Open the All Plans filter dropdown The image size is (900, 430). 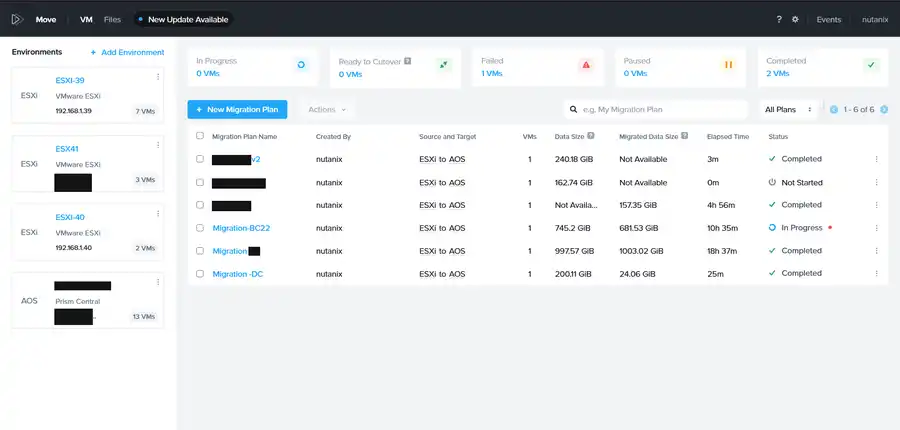(x=789, y=110)
